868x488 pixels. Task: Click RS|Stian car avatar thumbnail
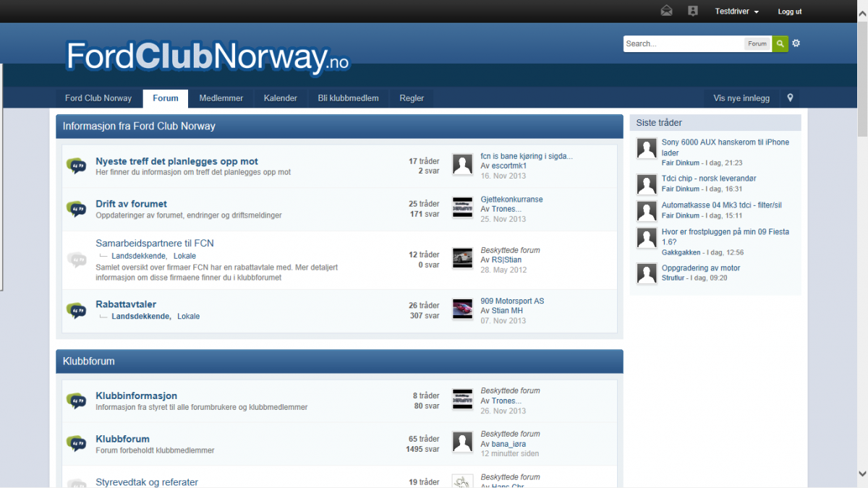462,258
